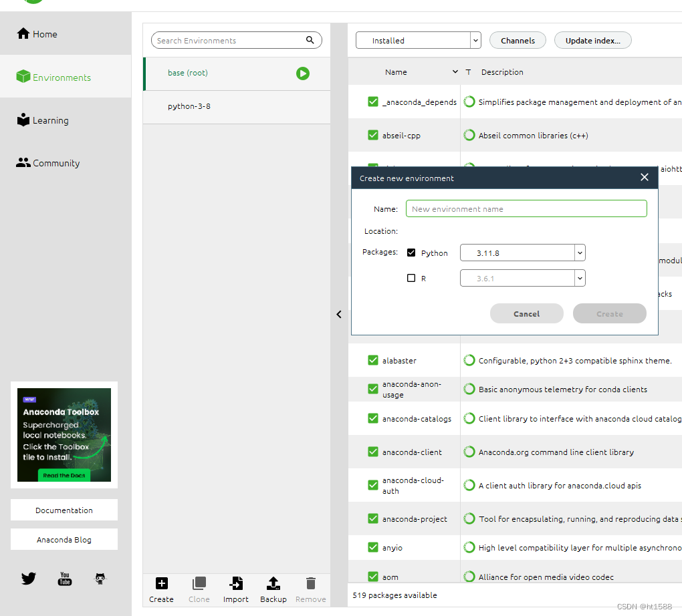Click the status circle icon for anaconda-anon-usage

coord(469,389)
